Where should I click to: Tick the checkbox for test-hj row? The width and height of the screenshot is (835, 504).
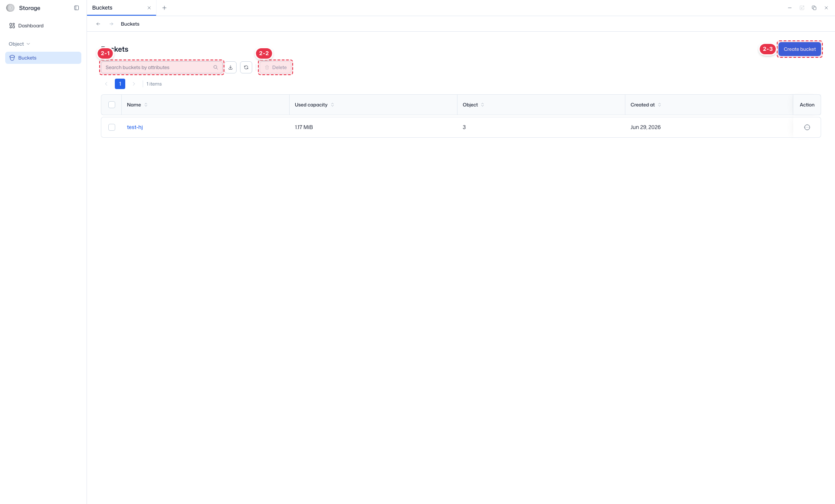click(112, 127)
